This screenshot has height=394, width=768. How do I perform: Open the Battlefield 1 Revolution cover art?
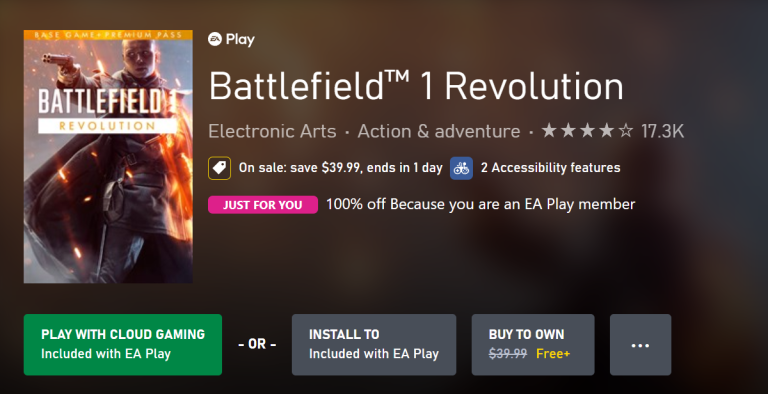click(108, 157)
